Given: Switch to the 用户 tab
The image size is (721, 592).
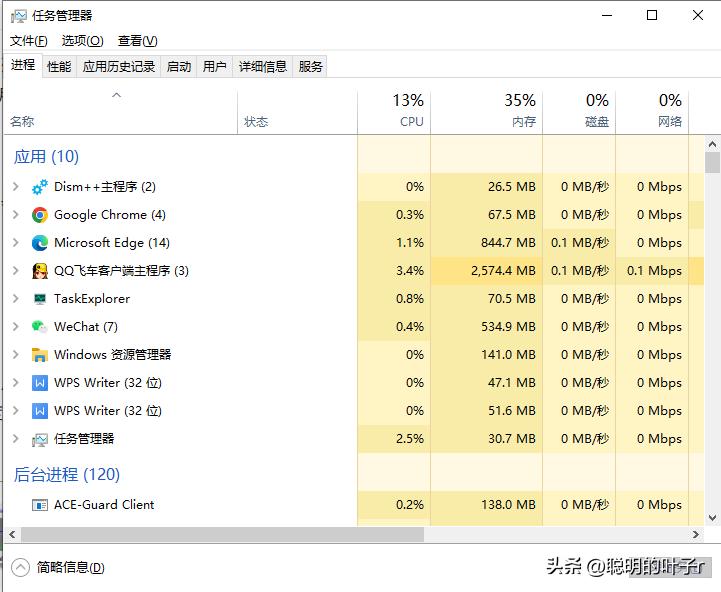Looking at the screenshot, I should coord(215,67).
